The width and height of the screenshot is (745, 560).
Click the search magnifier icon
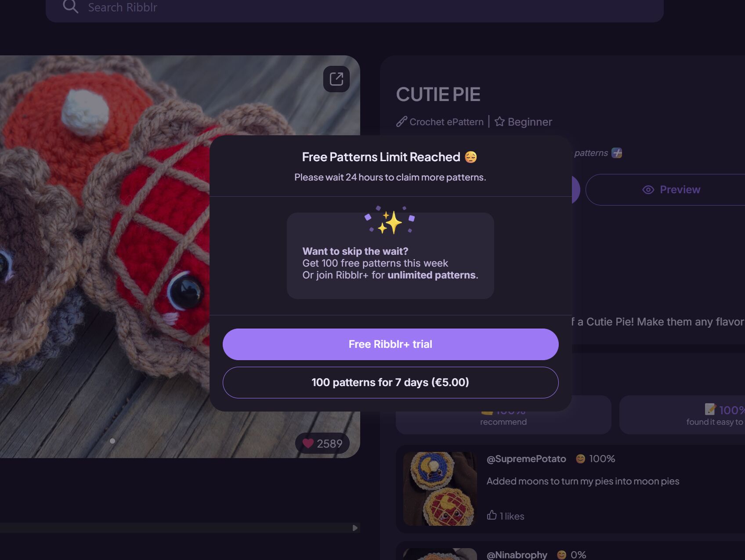click(x=70, y=7)
